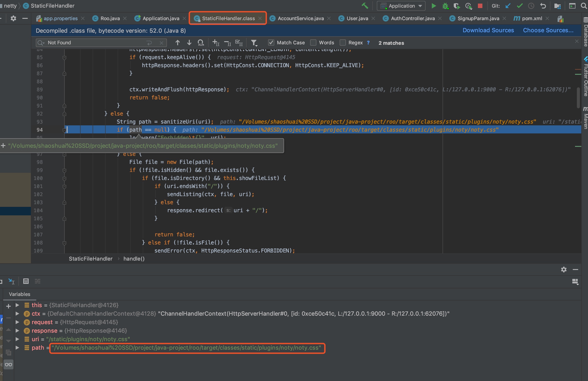Start debugging with the debug bug icon
Screen dimensions: 588x381
point(445,6)
